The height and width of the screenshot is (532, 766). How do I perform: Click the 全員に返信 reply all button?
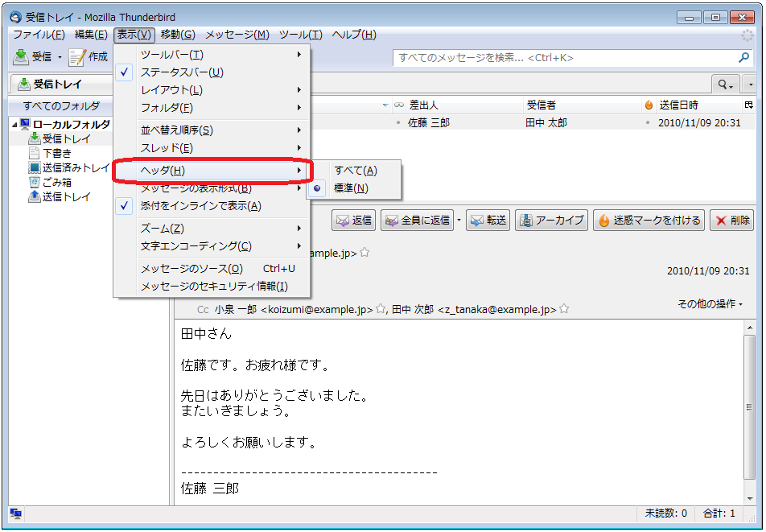(x=418, y=221)
